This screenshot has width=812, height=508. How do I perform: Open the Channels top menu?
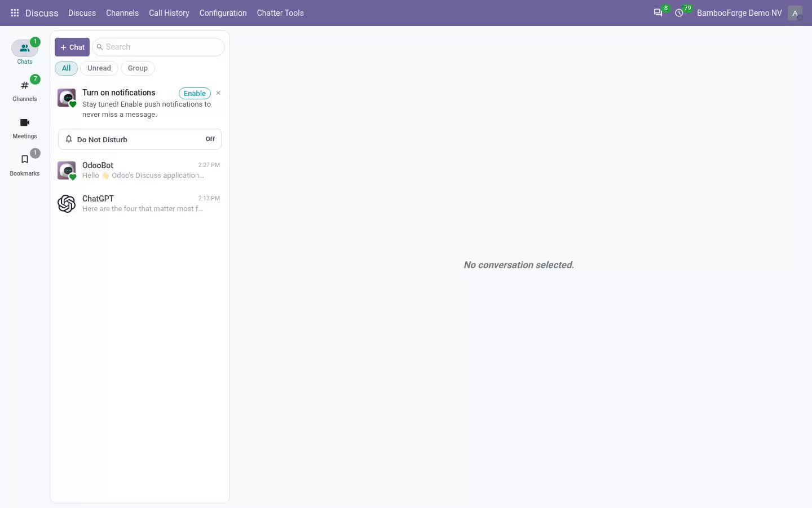coord(122,13)
